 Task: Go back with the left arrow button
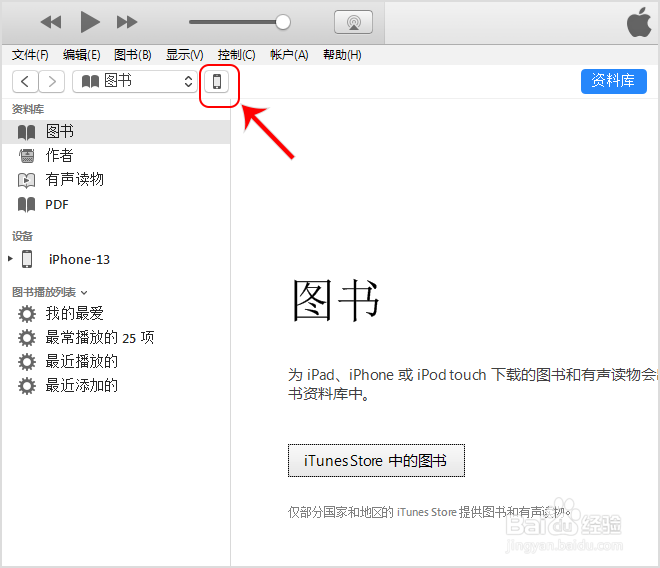[25, 81]
